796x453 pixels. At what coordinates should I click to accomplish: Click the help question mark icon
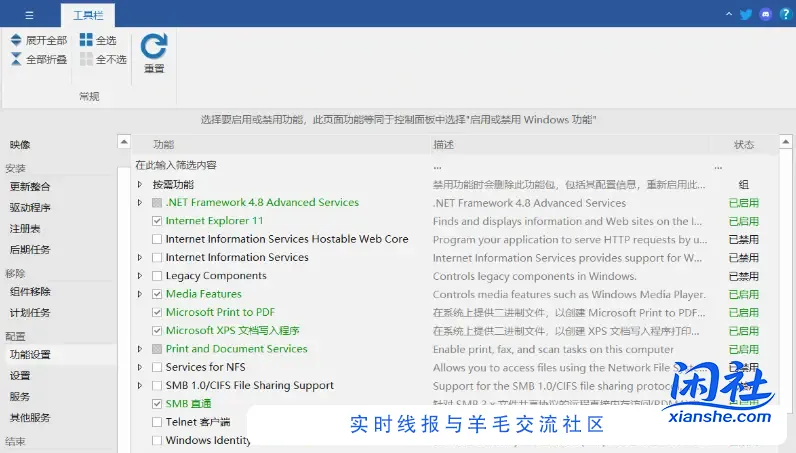[785, 14]
